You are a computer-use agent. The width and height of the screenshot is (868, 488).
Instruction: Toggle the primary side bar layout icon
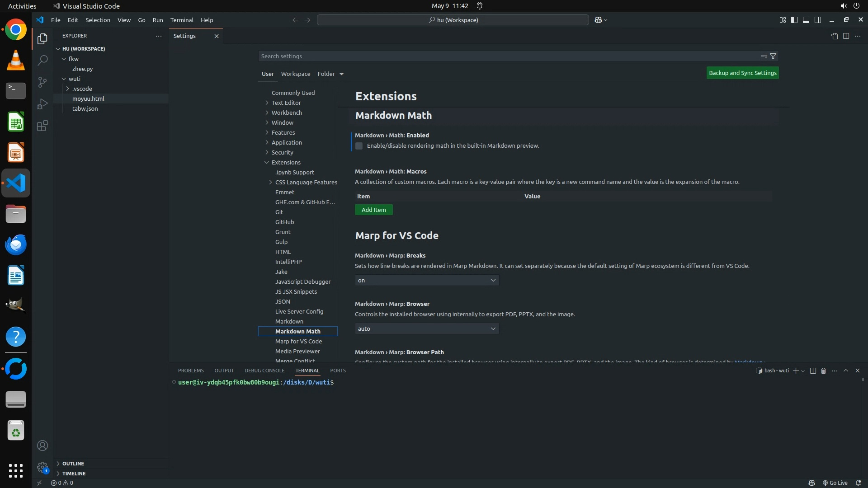click(x=794, y=20)
